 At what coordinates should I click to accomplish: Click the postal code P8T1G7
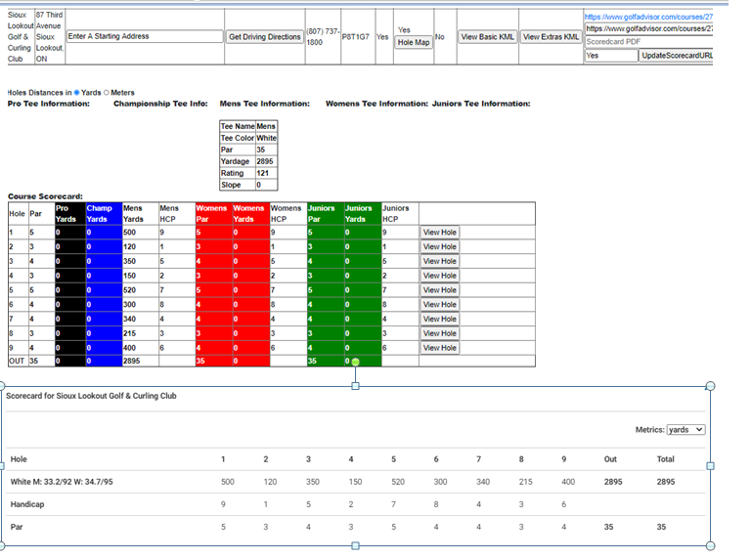(x=355, y=37)
